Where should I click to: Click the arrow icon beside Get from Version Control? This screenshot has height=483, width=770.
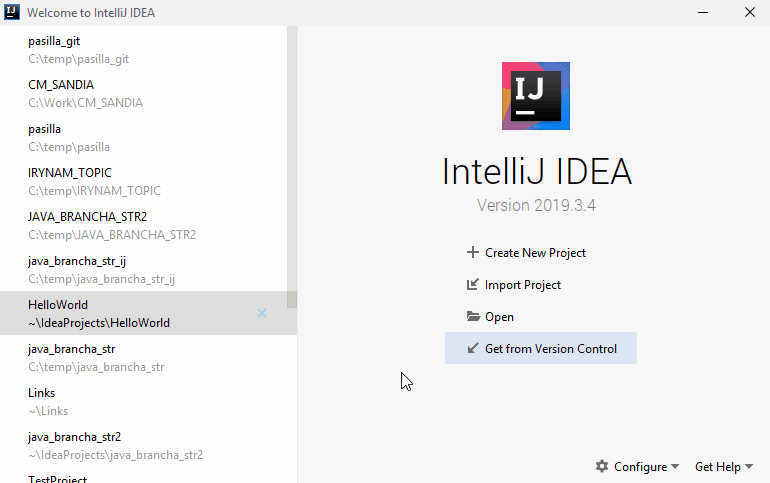click(473, 349)
